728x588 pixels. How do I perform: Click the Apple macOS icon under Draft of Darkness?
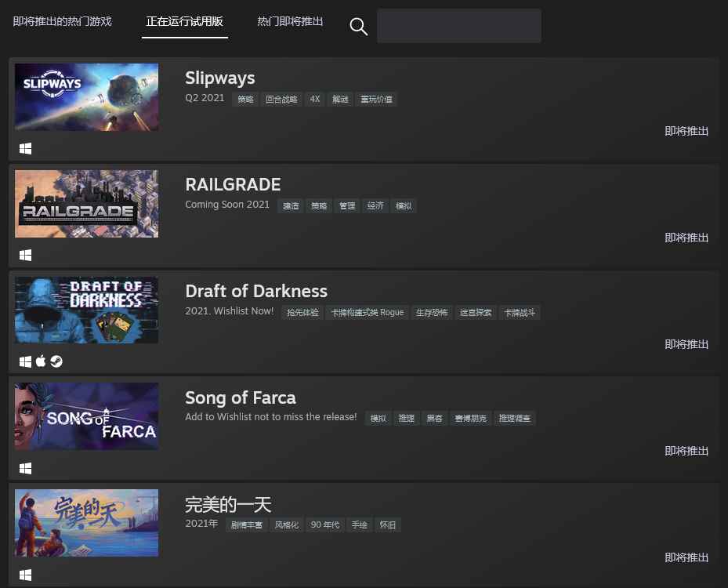pyautogui.click(x=41, y=361)
